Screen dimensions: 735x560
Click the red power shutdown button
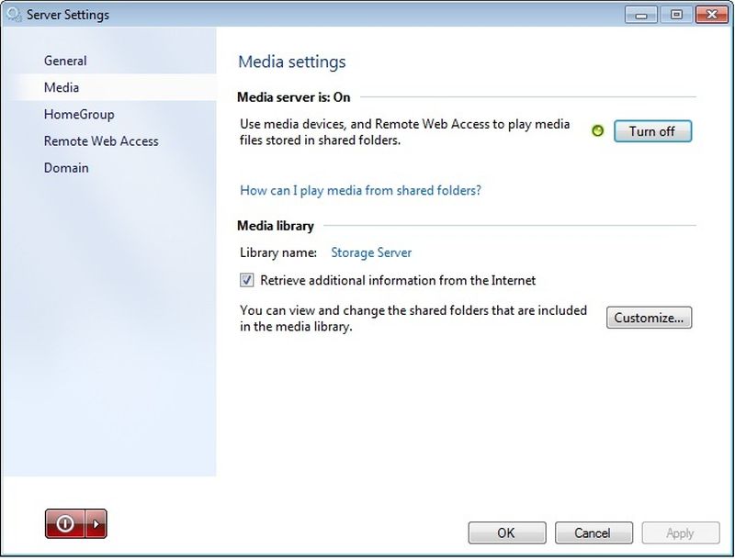click(x=65, y=523)
